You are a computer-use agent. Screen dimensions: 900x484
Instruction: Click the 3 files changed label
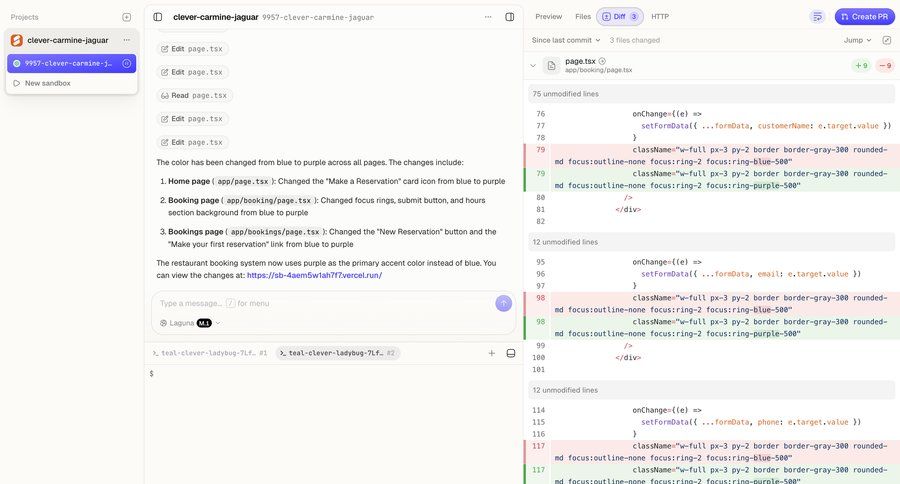(x=634, y=40)
